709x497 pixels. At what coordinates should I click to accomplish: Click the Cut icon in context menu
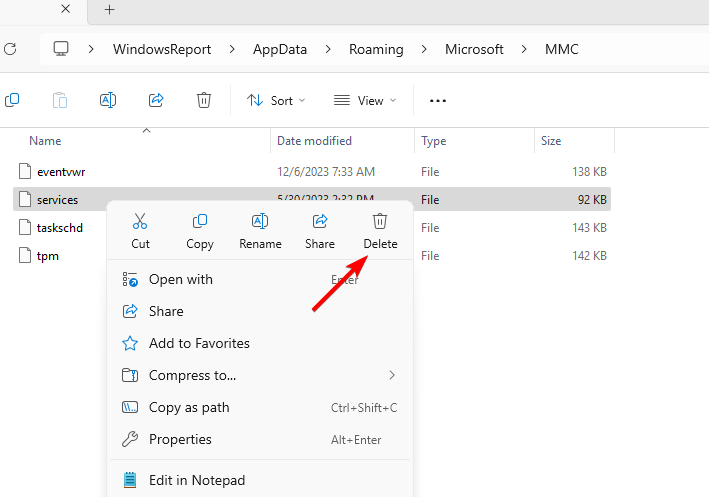click(140, 222)
